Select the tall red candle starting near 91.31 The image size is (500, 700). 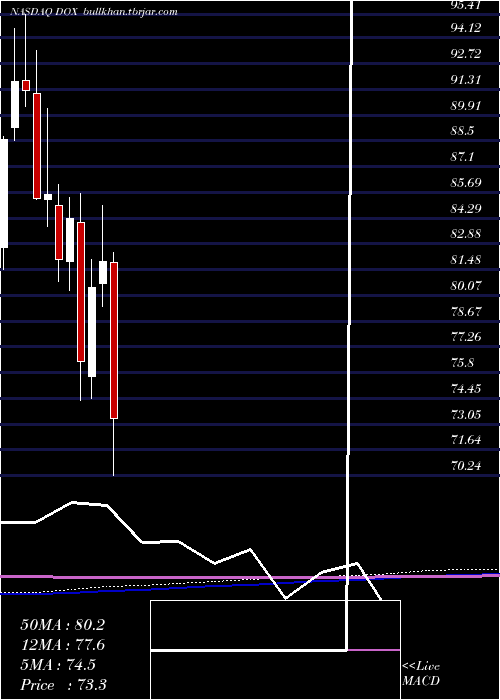(x=37, y=146)
